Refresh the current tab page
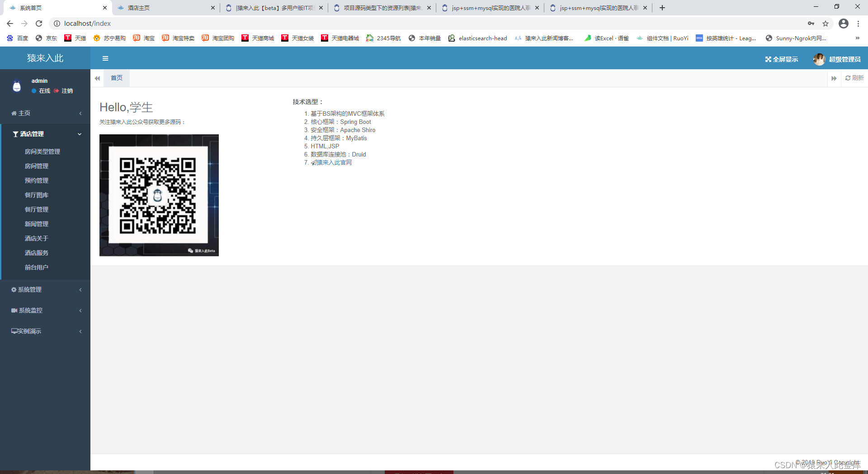 pyautogui.click(x=854, y=78)
